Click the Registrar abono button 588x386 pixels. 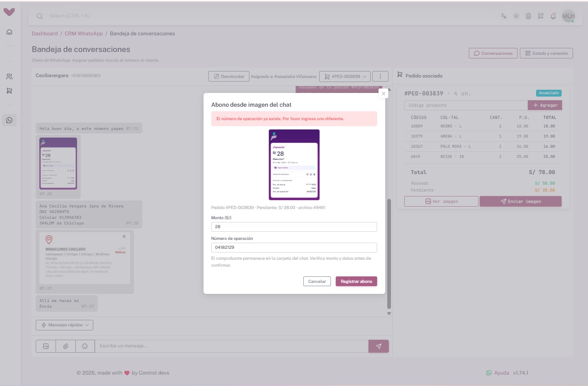click(356, 281)
